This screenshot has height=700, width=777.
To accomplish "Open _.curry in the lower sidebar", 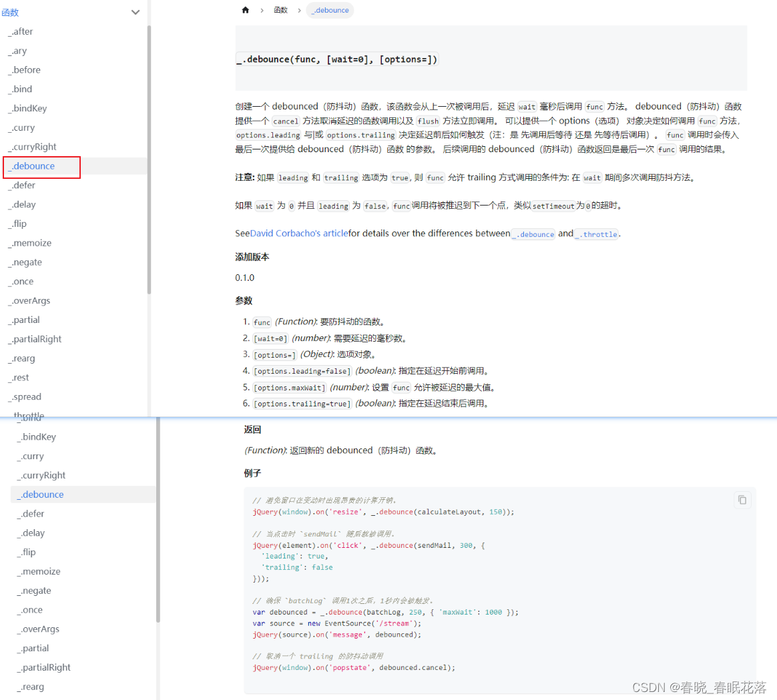I will [31, 456].
